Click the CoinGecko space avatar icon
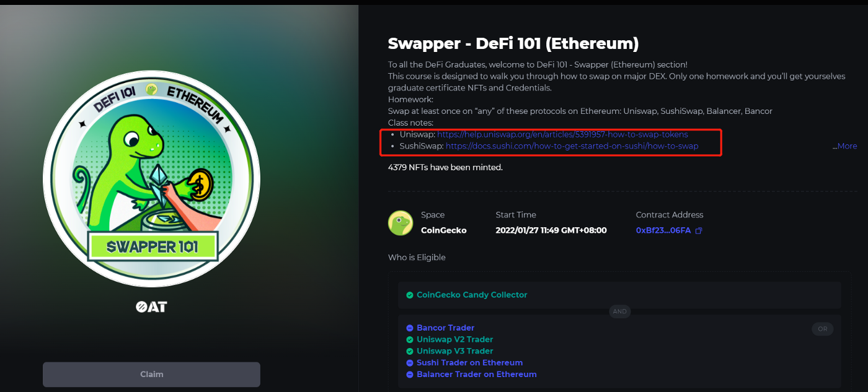The image size is (868, 392). 401,223
